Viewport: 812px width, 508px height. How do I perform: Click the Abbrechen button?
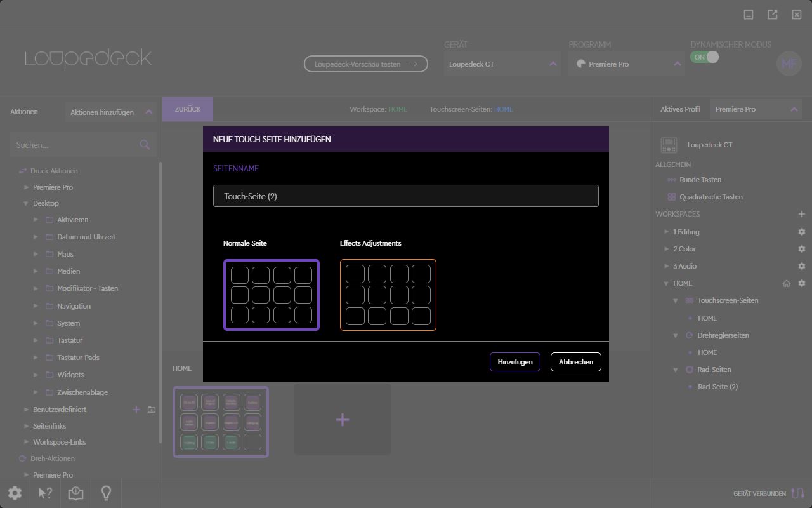[x=575, y=362]
